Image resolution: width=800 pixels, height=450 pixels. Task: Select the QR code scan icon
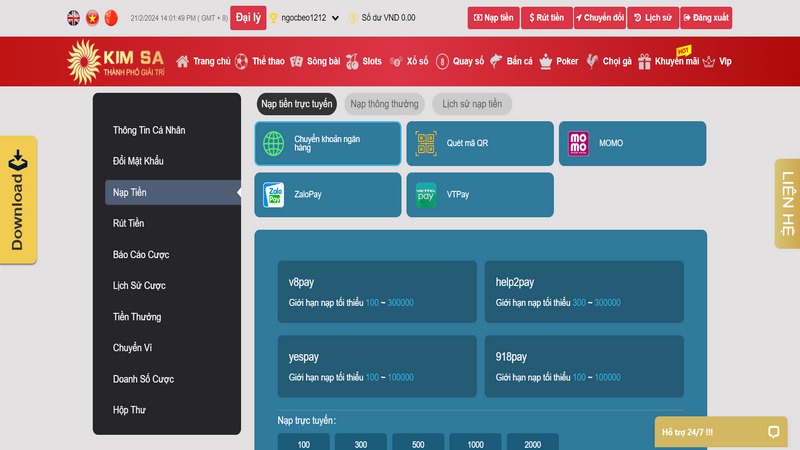tap(427, 143)
